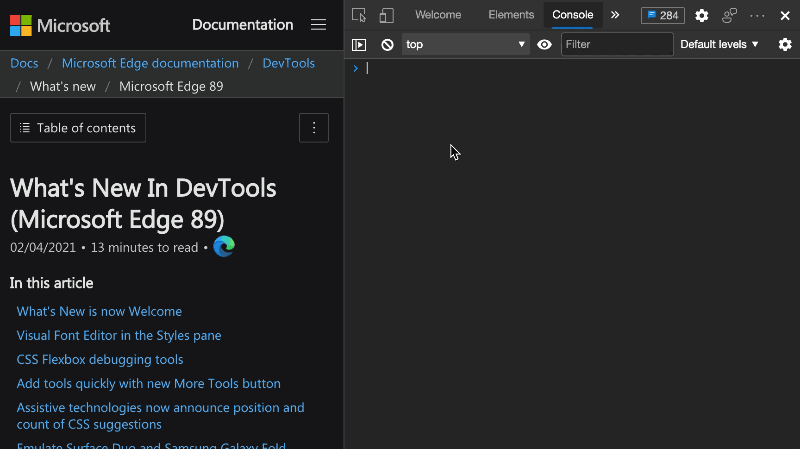Focus the console Filter field

(617, 44)
